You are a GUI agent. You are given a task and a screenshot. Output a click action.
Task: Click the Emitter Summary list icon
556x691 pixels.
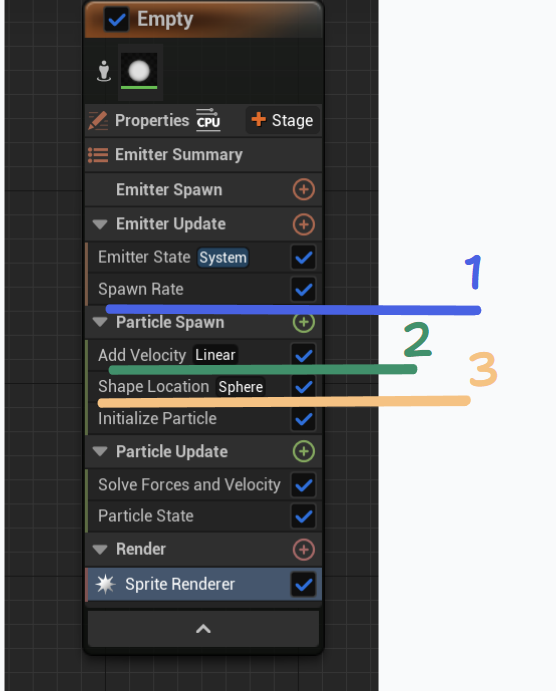(x=98, y=155)
